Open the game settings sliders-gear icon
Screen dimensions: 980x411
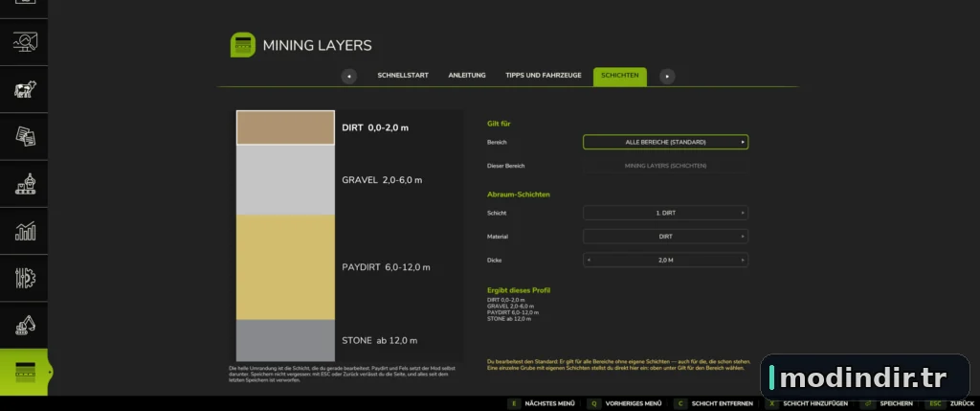24,278
